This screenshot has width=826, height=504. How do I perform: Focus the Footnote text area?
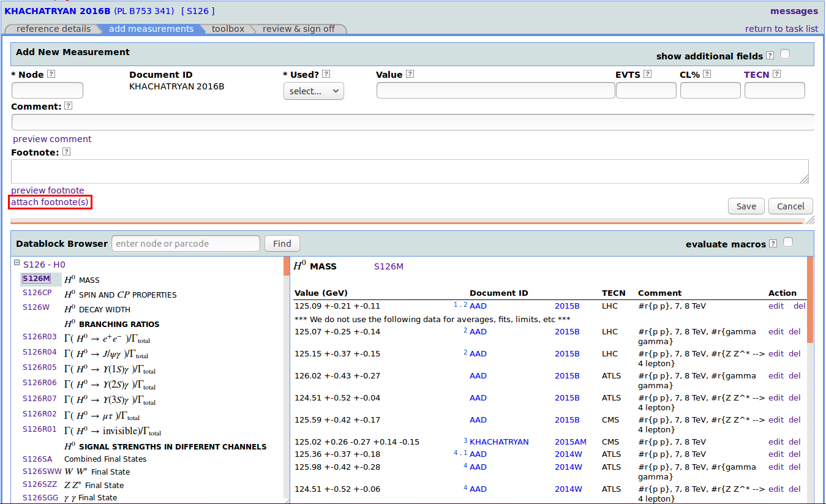tap(410, 171)
